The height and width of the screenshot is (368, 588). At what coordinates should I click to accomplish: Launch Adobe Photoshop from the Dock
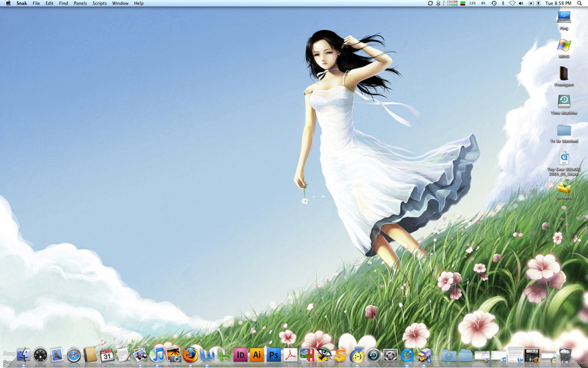[274, 355]
